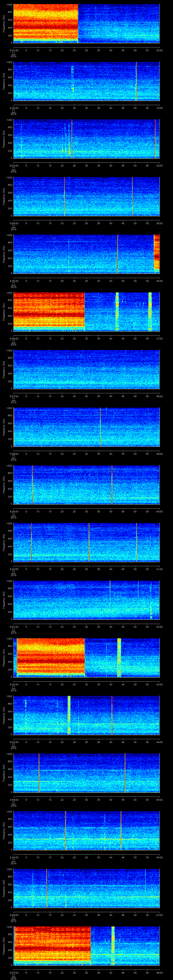Click the '5:35:00' start time label
This screenshot has height=980, width=173.
pyautogui.click(x=14, y=281)
